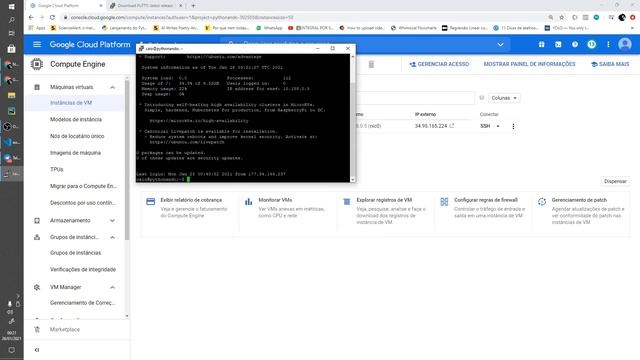Click the Monitorar VMs chart icon
The image size is (640, 360).
pyautogui.click(x=248, y=202)
